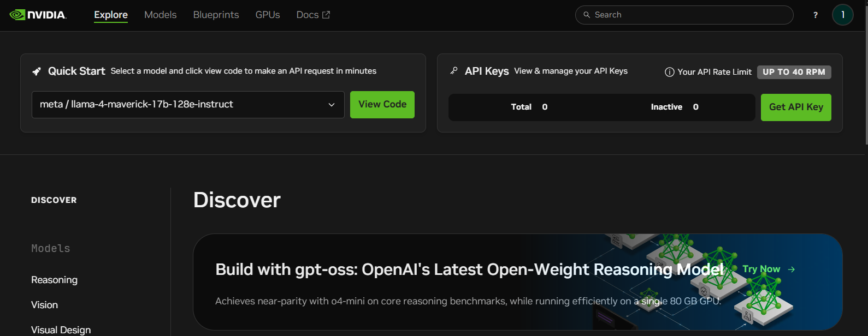Click the Models sidebar section label
The image size is (868, 336).
tap(51, 249)
